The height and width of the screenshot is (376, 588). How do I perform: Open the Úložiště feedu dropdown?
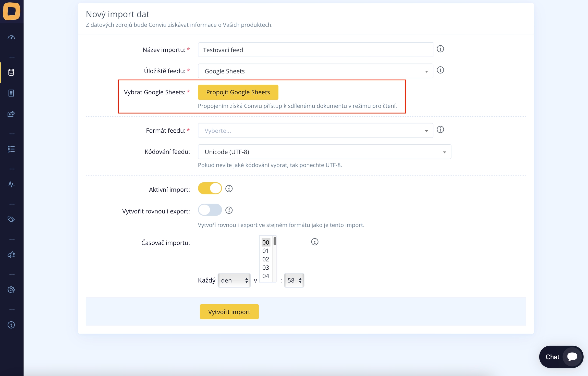coord(315,71)
